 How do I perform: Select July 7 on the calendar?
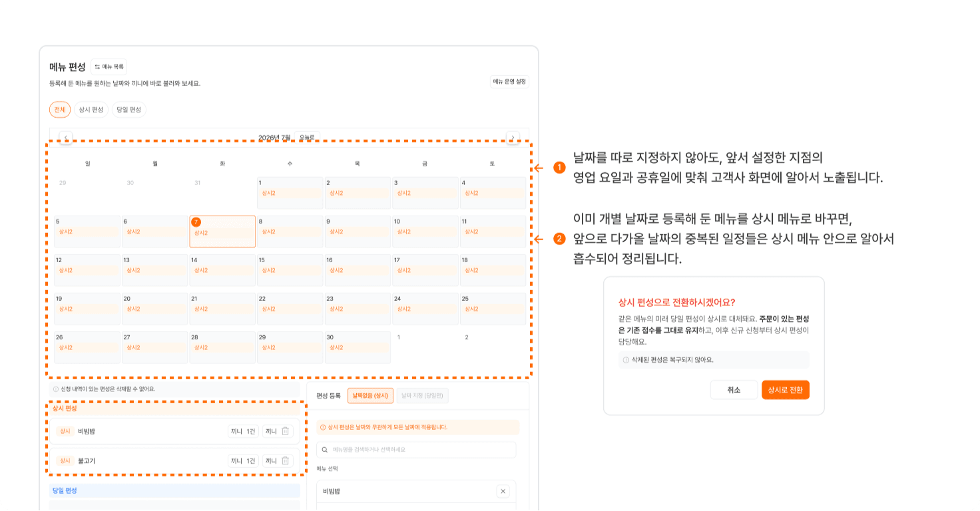point(222,232)
